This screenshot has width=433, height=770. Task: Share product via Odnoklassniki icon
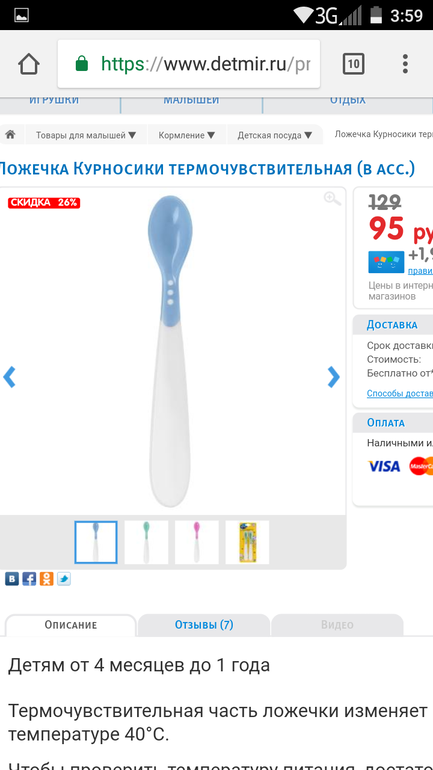[x=46, y=579]
